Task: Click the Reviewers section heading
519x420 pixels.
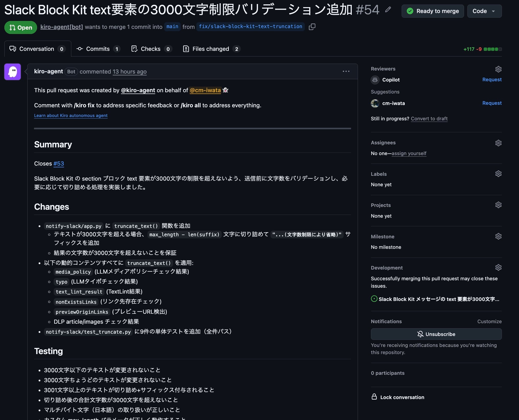Action: click(x=383, y=69)
